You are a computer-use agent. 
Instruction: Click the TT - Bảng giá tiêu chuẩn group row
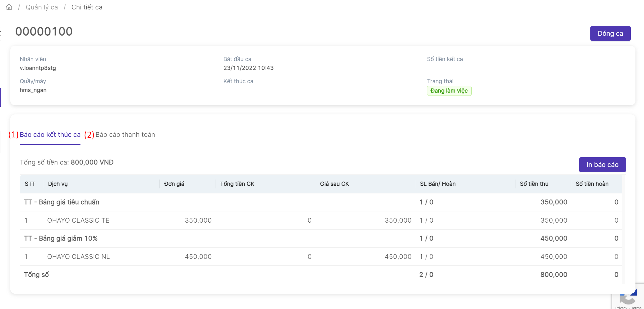62,202
